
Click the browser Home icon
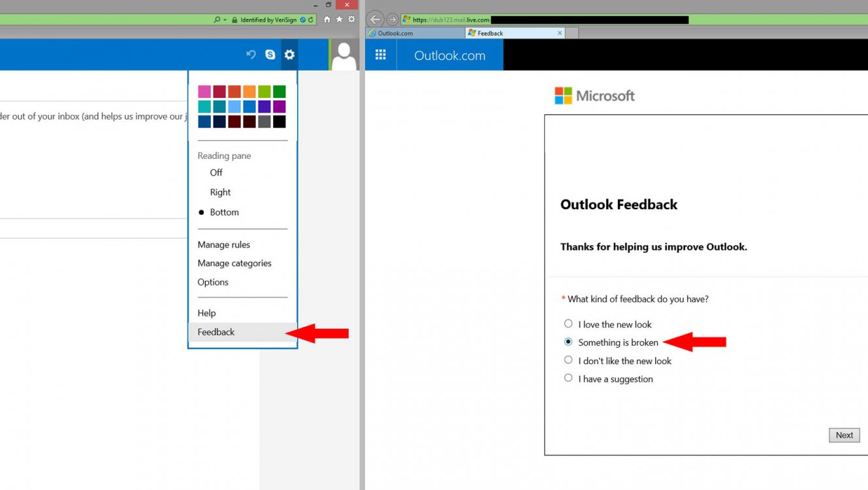tap(327, 20)
